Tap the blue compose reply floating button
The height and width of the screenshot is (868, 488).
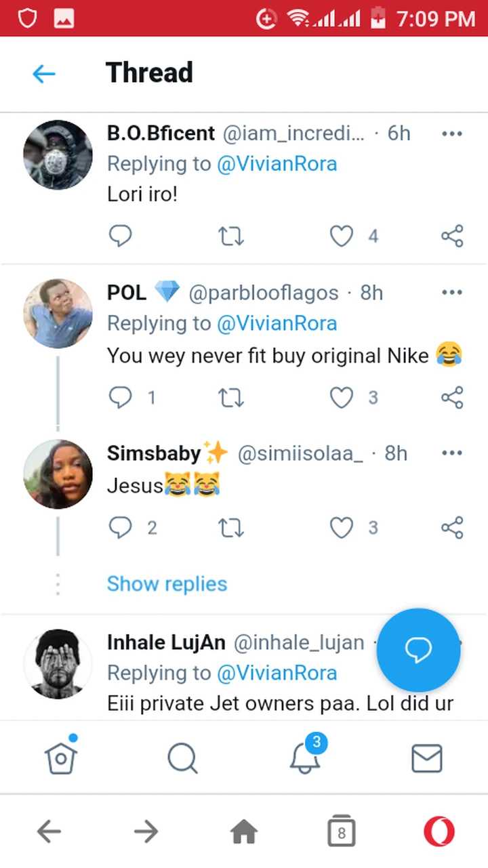pos(418,650)
